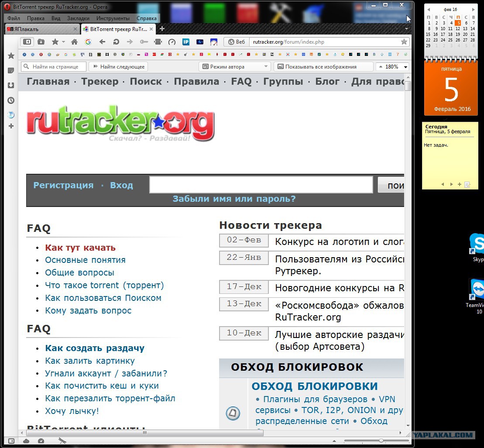Viewport: 484px width, 448px height.
Task: Open Как создать раздачу link
Action: 95,348
